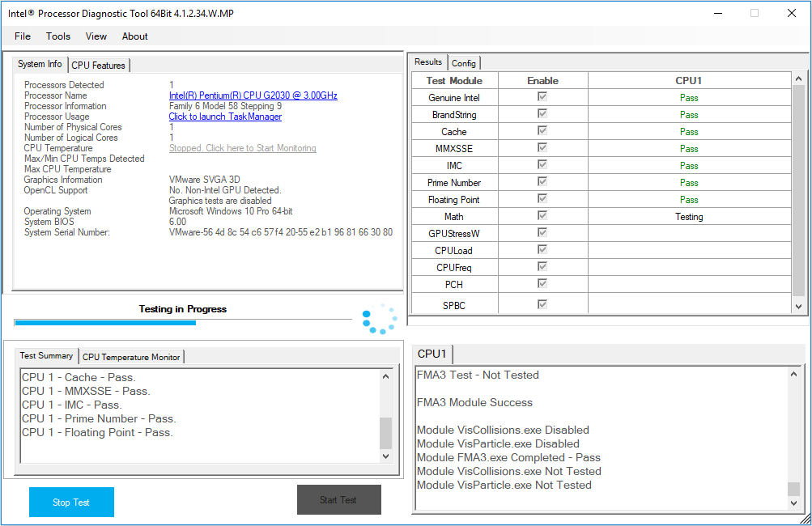The image size is (812, 526).
Task: Switch to the CPU Features tab
Action: pyautogui.click(x=99, y=66)
